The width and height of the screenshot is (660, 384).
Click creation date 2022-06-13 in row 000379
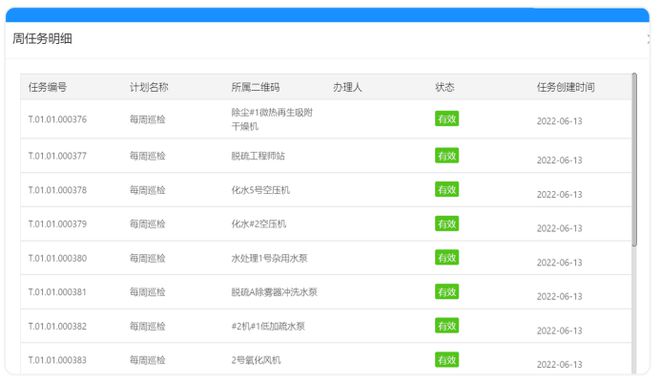(x=559, y=228)
